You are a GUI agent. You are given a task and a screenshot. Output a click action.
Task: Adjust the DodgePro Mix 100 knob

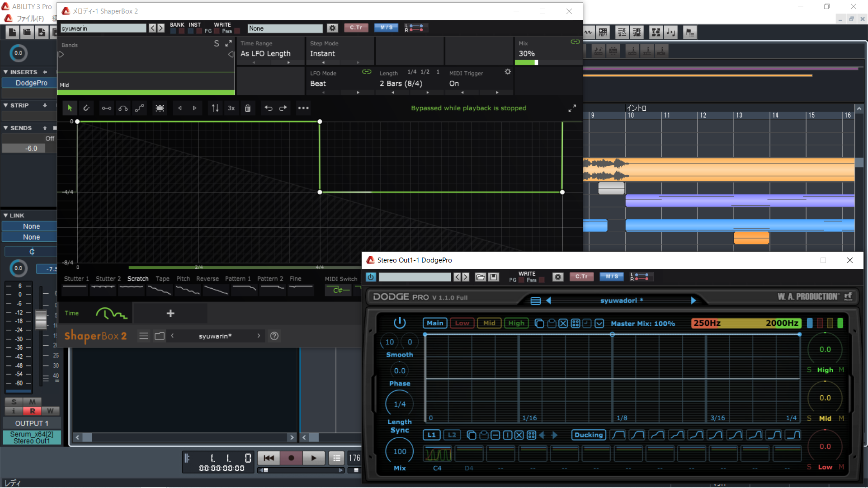point(400,451)
